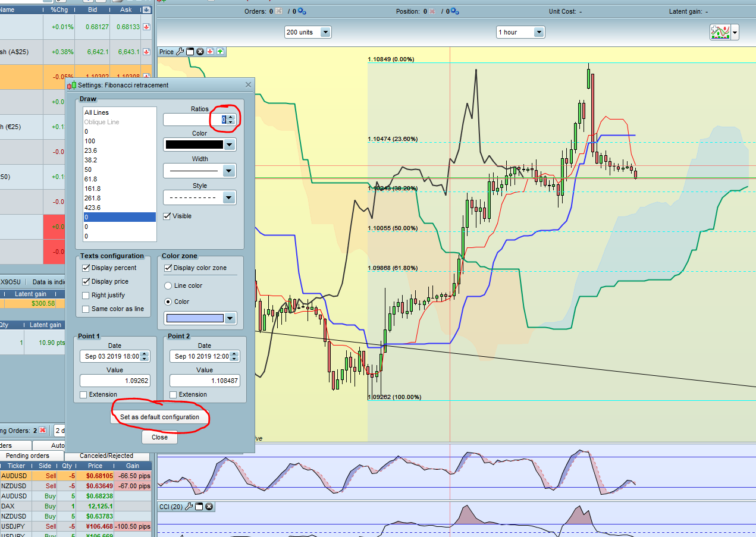Viewport: 756px width, 537px height.
Task: Expand the indicator button dropdown arrow
Action: click(x=735, y=33)
